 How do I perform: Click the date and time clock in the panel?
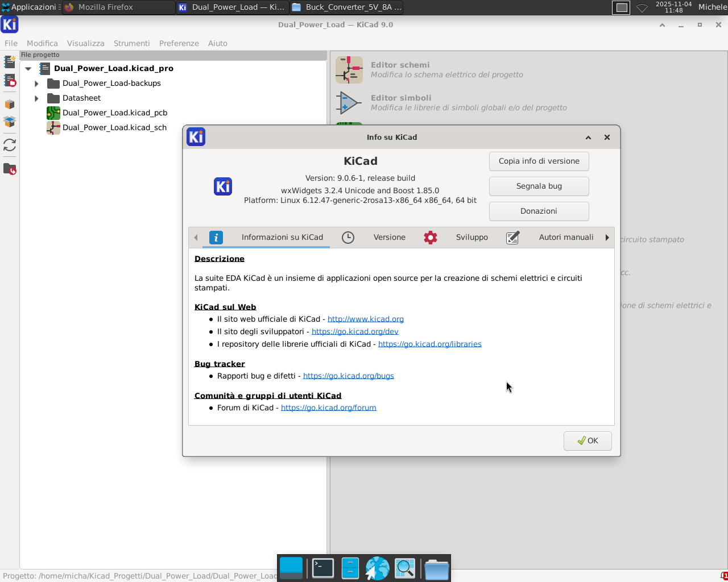(x=673, y=7)
